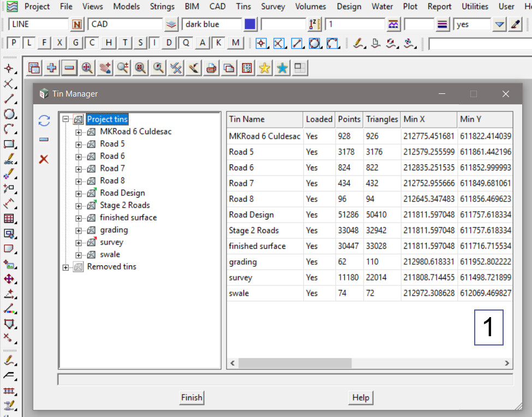Open the Survey menu
The image size is (532, 417).
click(x=273, y=7)
